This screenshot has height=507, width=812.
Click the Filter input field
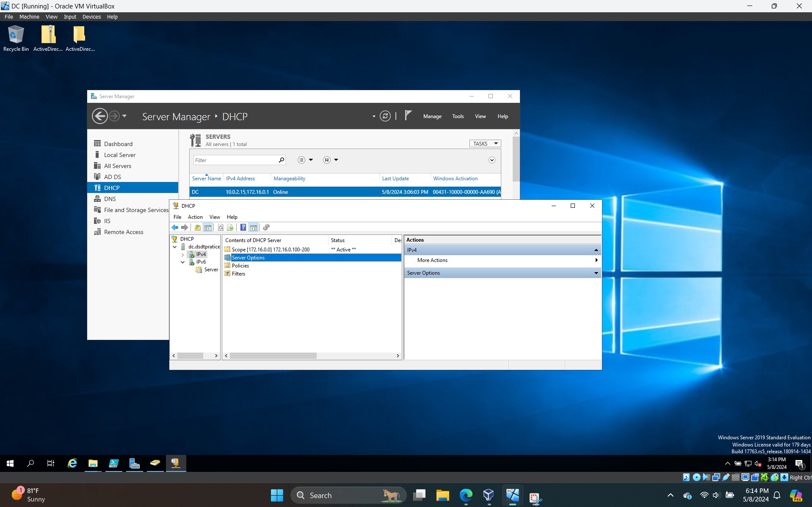tap(235, 160)
